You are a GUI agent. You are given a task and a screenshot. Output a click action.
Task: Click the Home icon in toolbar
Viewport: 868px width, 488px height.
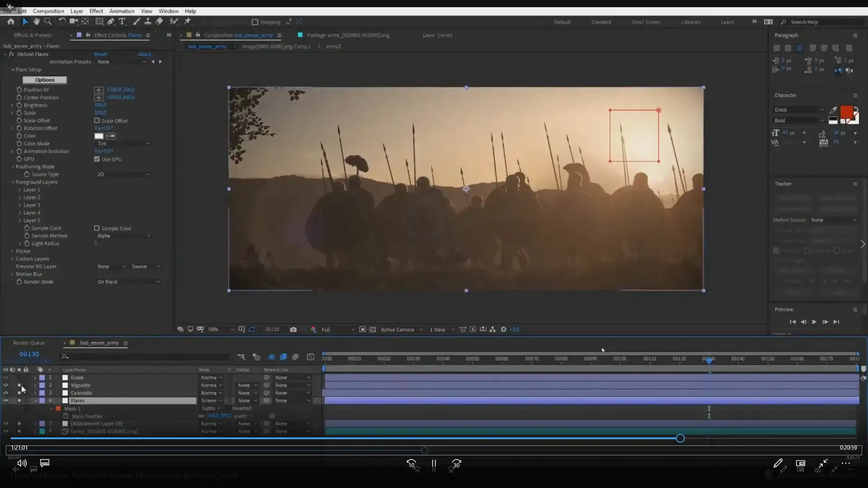(11, 21)
